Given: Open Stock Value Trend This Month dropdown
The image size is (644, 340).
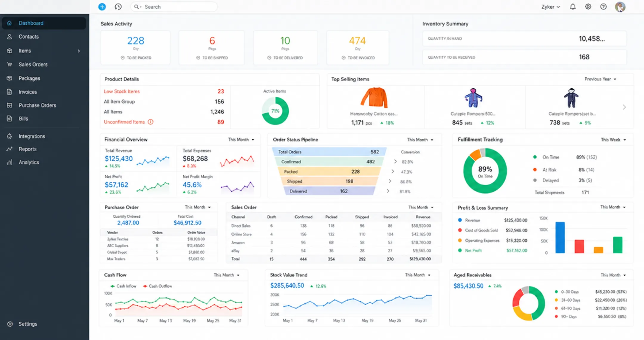Looking at the screenshot, I should 418,275.
